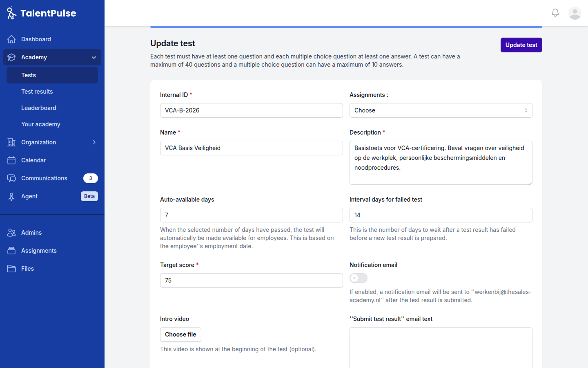The image size is (588, 368).
Task: Click the Dashboard home icon
Action: (11, 39)
